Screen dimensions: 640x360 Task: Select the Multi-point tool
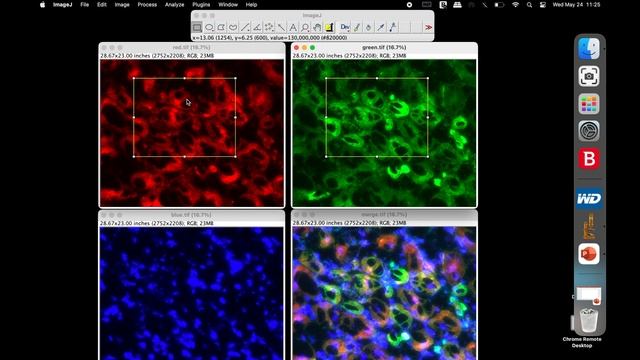(269, 27)
